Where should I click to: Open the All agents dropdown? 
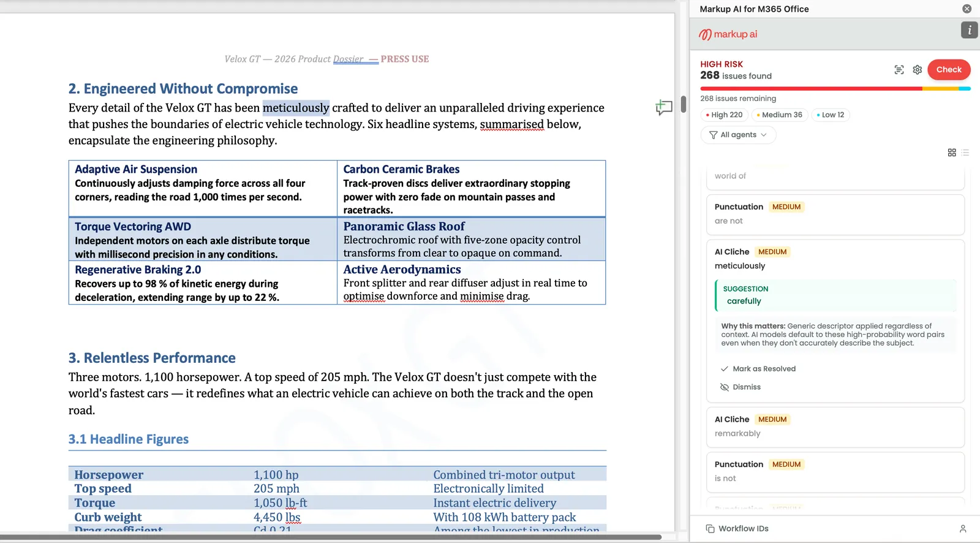tap(738, 135)
